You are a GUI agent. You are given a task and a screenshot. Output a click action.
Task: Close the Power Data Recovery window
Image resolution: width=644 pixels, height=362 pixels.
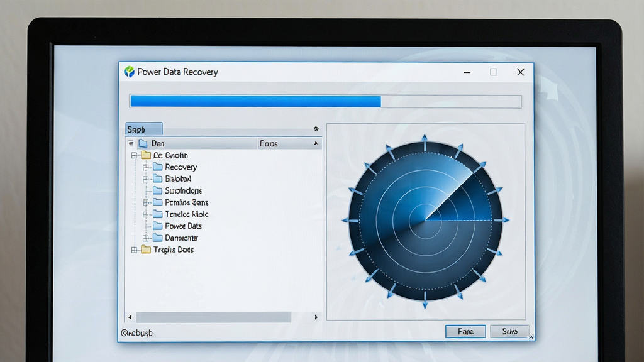tap(520, 72)
